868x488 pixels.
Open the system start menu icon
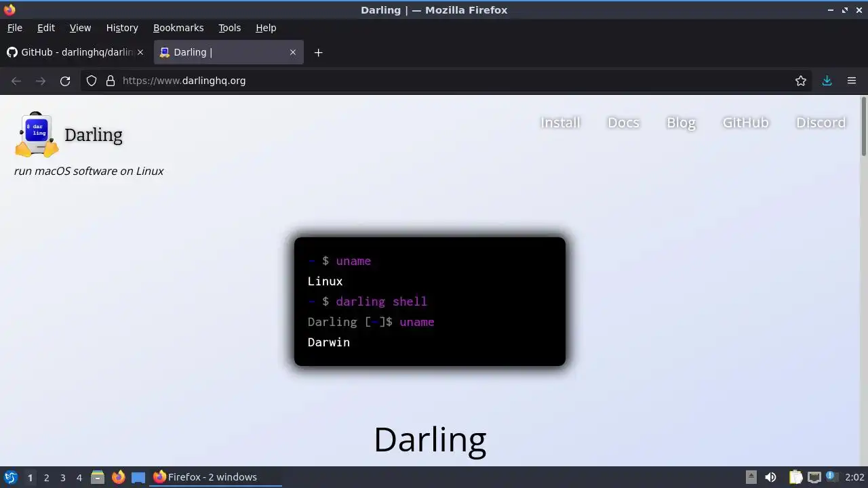[10, 477]
